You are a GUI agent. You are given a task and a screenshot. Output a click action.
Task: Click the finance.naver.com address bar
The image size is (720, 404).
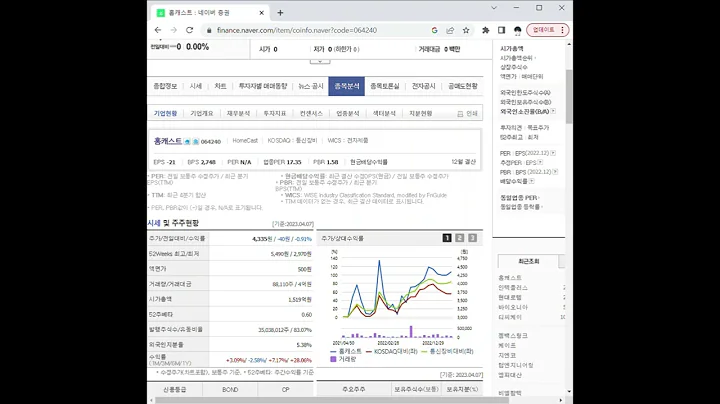297,30
